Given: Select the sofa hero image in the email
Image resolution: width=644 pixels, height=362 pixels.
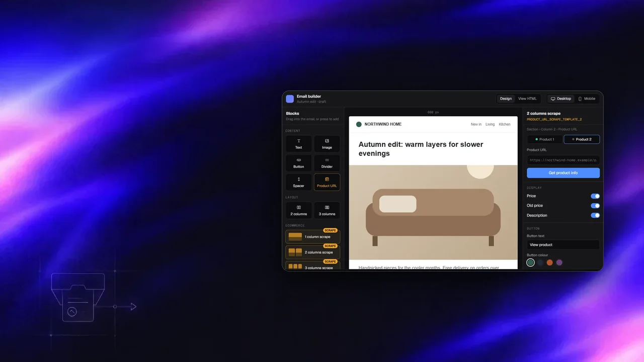Looking at the screenshot, I should 433,212.
